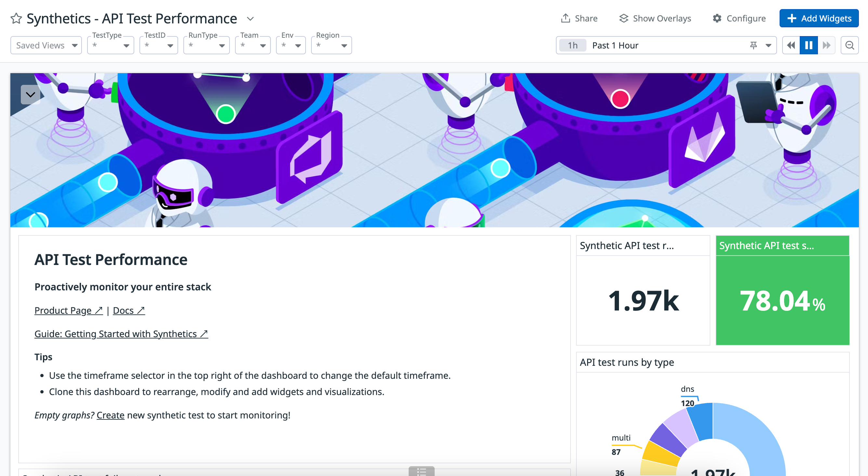Screen dimensions: 868x476
Task: Open Getting Started with Synthetics guide
Action: click(121, 334)
